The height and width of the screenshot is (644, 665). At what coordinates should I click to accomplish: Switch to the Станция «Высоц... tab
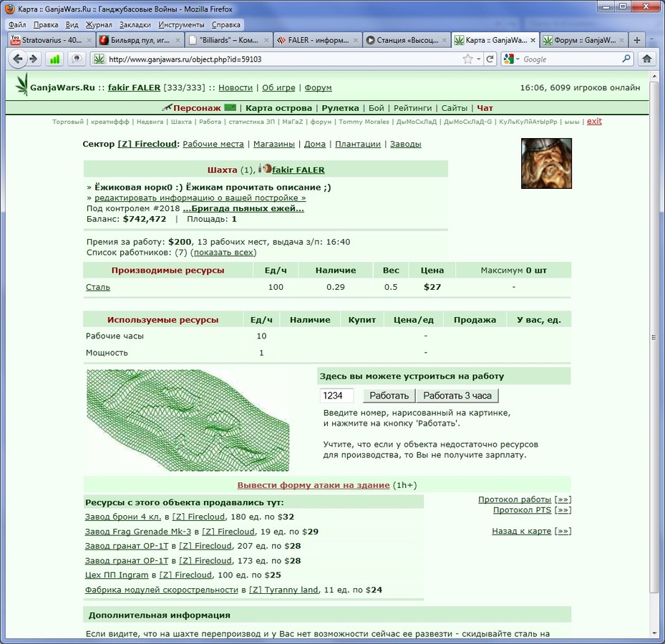tap(405, 40)
